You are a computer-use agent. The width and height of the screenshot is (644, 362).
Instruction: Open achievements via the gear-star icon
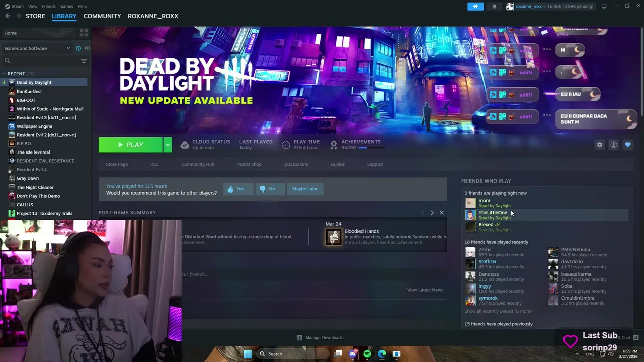click(x=333, y=145)
